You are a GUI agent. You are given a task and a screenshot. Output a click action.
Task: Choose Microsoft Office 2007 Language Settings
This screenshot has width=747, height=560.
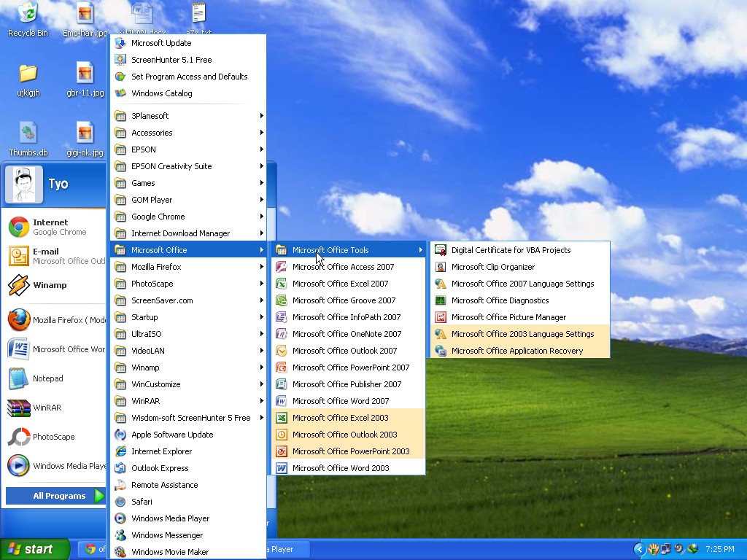tap(519, 284)
